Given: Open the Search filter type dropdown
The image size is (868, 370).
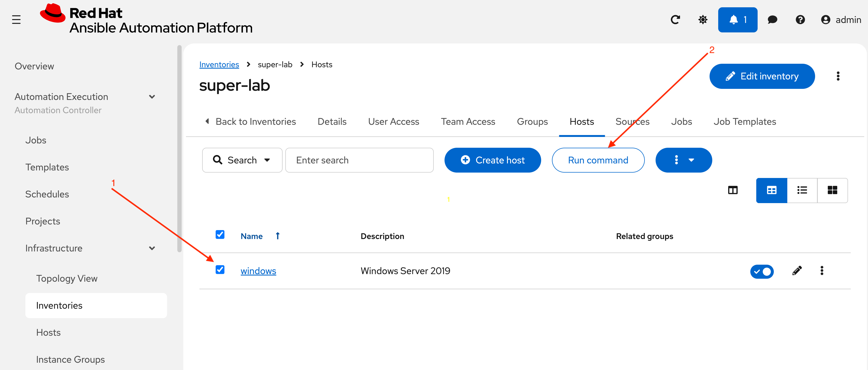Looking at the screenshot, I should pos(242,160).
